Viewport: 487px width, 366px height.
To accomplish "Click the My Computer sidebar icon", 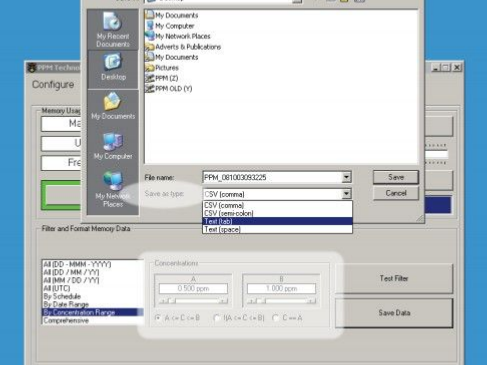I will pos(113,146).
